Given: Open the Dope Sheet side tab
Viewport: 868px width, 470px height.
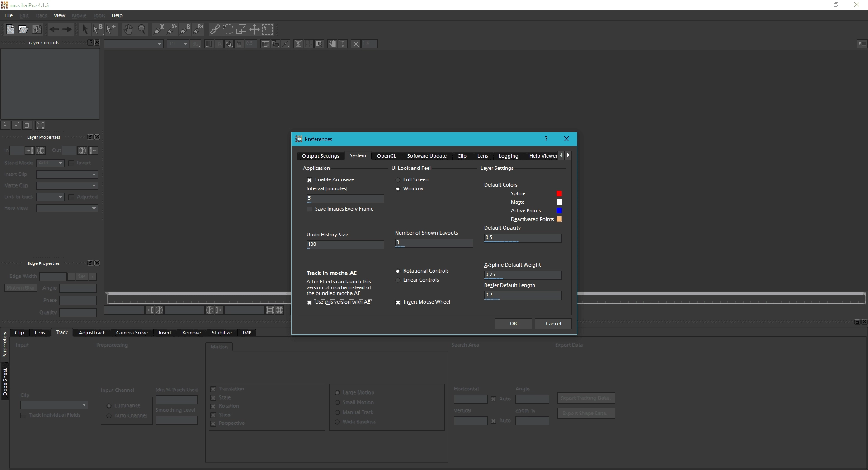Looking at the screenshot, I should coord(5,382).
